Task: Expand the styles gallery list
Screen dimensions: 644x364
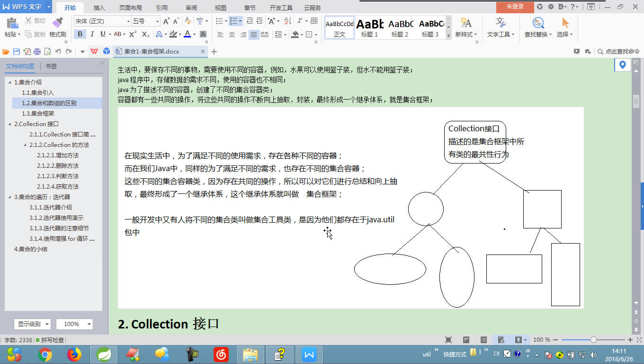Action: [448, 35]
